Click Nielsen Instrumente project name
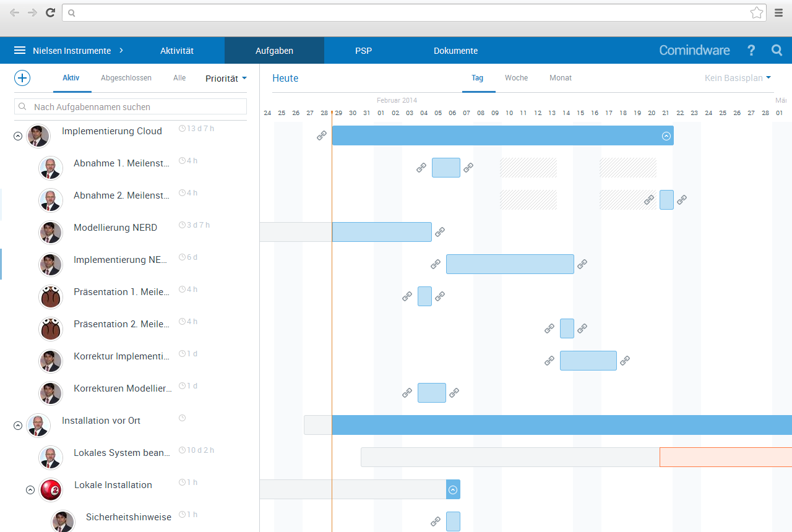The image size is (792, 532). pos(72,51)
